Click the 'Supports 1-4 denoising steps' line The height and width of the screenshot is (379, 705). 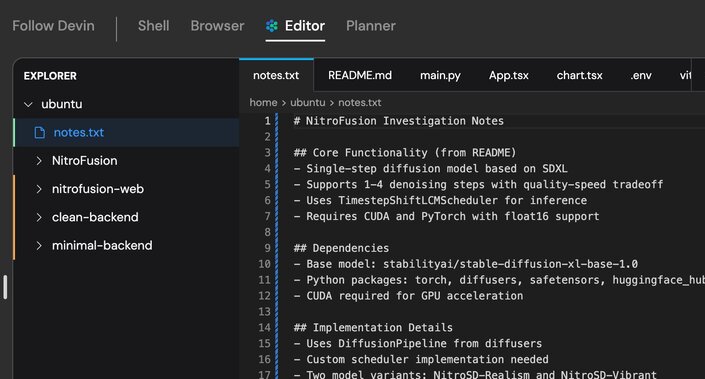coord(478,185)
